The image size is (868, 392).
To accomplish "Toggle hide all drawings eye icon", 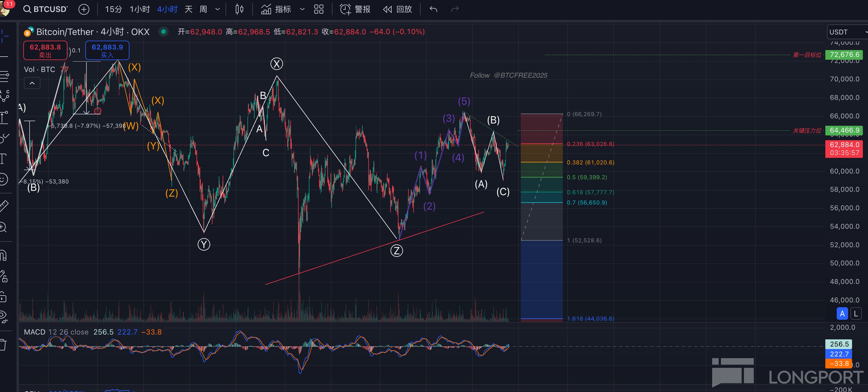I will point(3,316).
